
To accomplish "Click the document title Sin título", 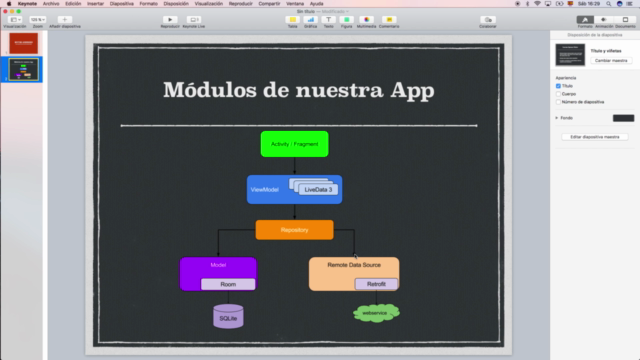I will 306,11.
